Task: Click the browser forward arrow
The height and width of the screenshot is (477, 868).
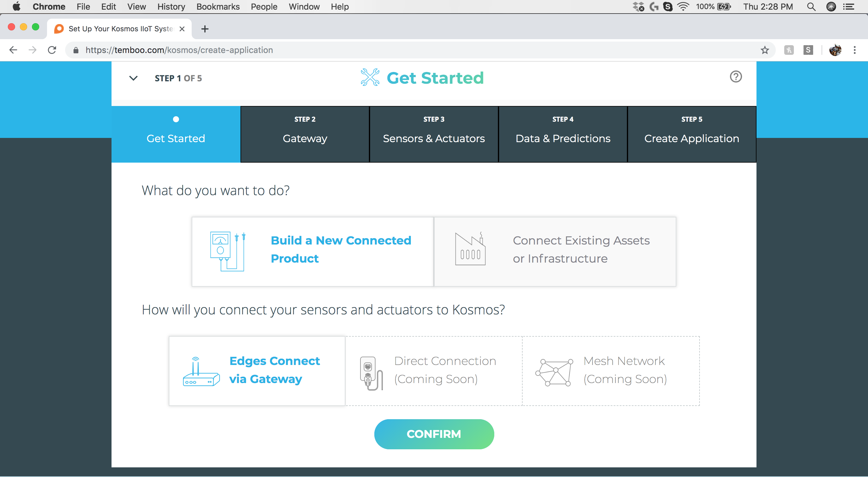Action: [x=33, y=50]
